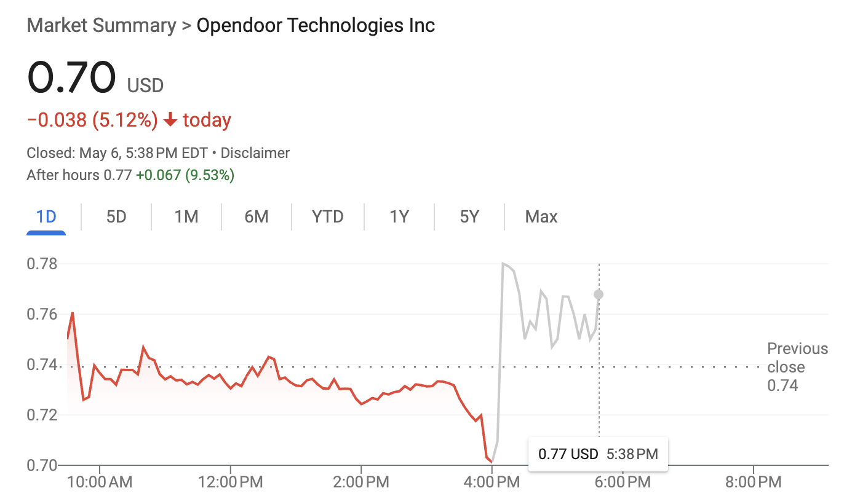The width and height of the screenshot is (860, 504).
Task: Click the After hours 0.77 text
Action: pyautogui.click(x=79, y=175)
